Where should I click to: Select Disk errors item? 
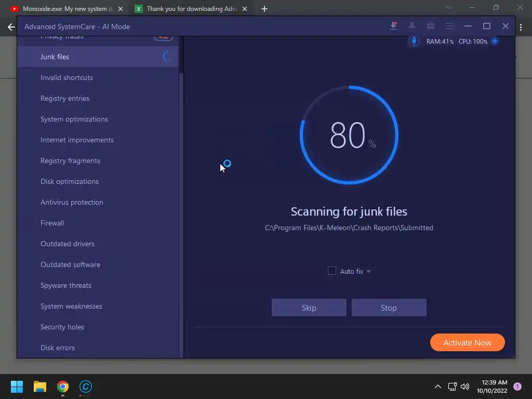click(98, 348)
